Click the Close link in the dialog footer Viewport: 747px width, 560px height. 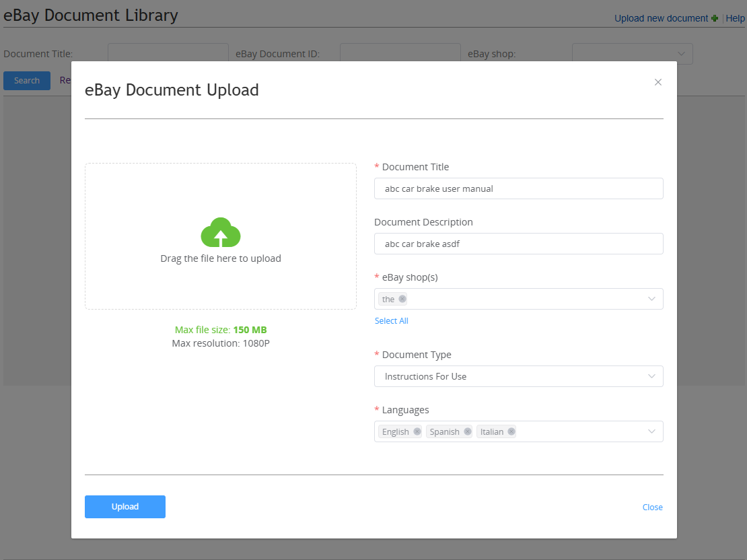click(x=652, y=507)
